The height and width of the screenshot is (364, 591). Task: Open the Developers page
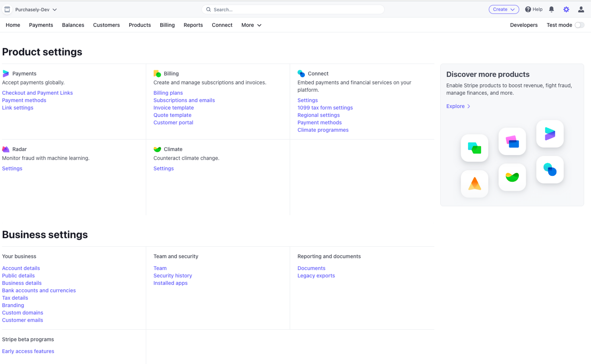click(524, 25)
